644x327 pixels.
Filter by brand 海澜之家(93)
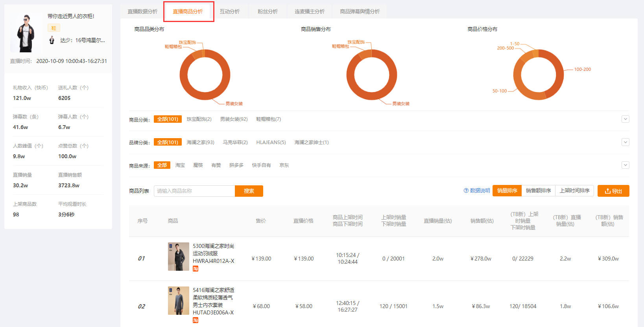[x=201, y=142]
